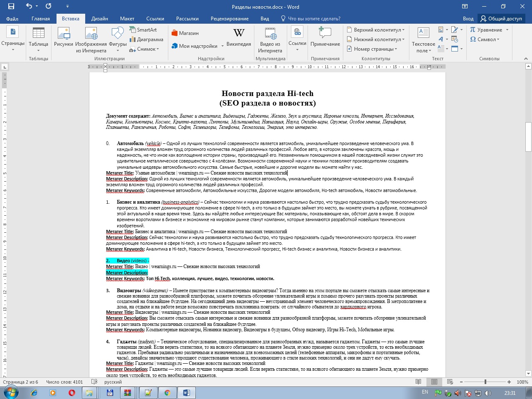
Task: Open the Table insert menu
Action: [x=38, y=39]
